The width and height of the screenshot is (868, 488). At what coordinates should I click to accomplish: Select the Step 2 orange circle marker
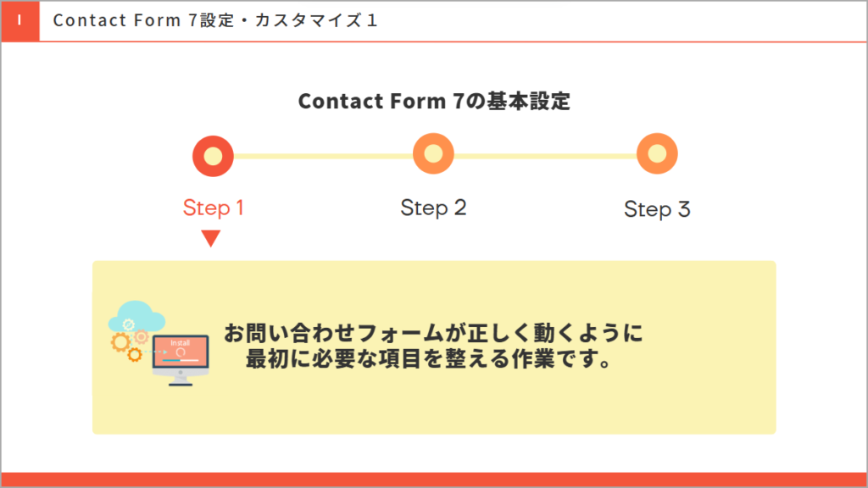[433, 154]
